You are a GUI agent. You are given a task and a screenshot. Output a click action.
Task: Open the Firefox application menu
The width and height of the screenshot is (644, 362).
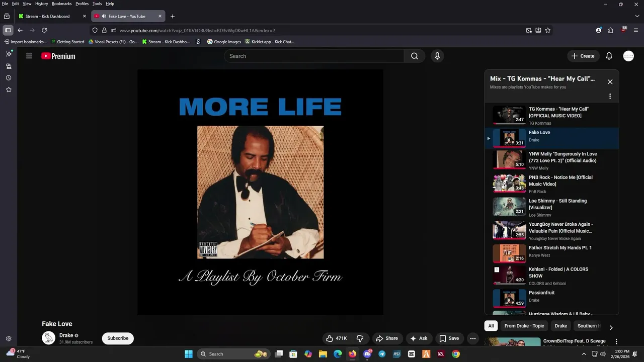point(636,30)
